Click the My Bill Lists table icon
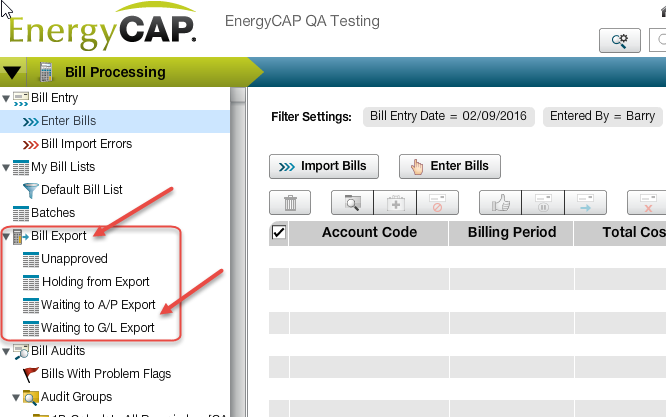Image resolution: width=666 pixels, height=417 pixels. coord(21,167)
